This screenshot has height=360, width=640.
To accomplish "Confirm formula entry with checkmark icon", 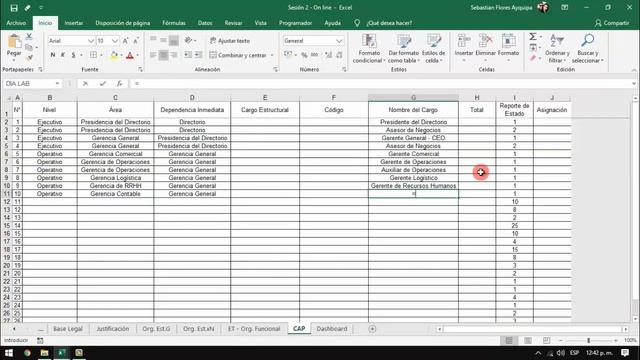I will tap(102, 84).
